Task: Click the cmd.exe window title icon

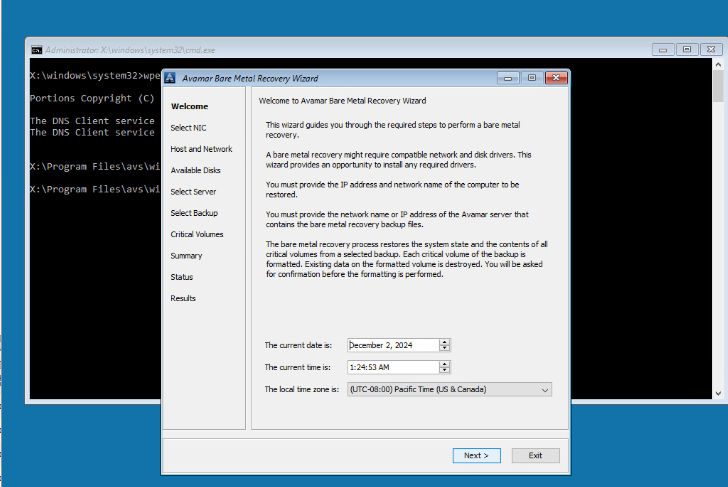Action: click(36, 50)
